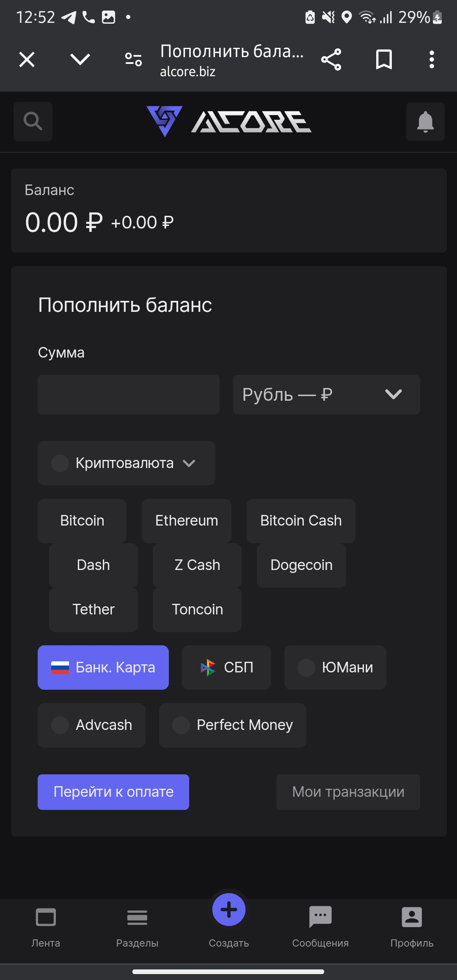Image resolution: width=457 pixels, height=980 pixels.
Task: Choose Perfect Money payment method
Action: (x=232, y=725)
